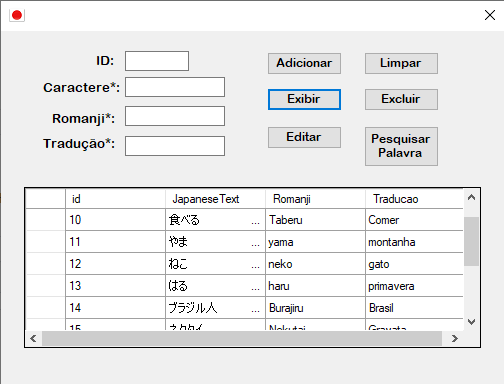Click the horizontal scroll left arrow
This screenshot has width=504, height=384.
click(x=33, y=339)
